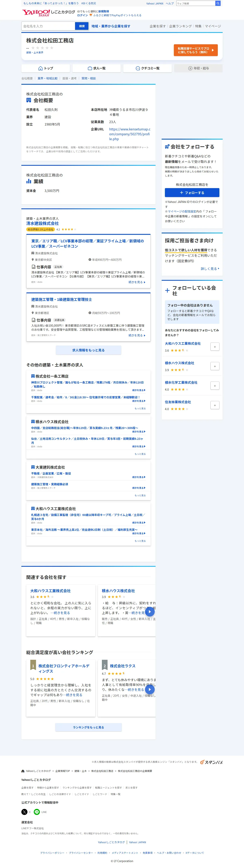Click the LINE social account icon
This screenshot has width=244, height=868.
(37, 812)
